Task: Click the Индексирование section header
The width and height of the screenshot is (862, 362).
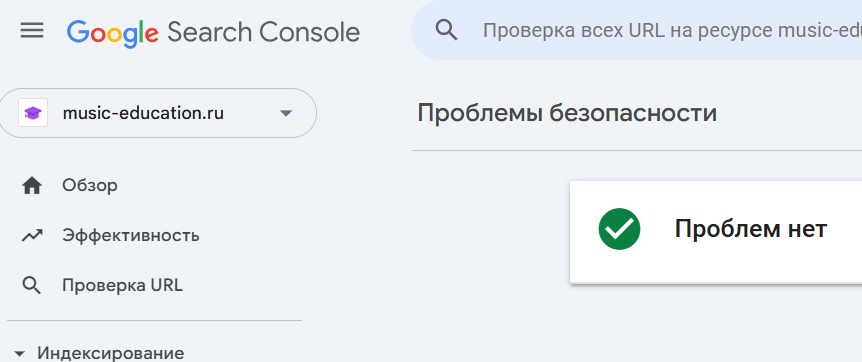Action: coord(110,353)
